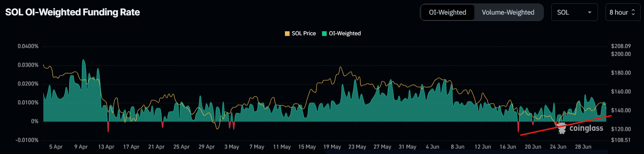Click the $140.00 price axis label
The image size is (644, 154).
621,110
